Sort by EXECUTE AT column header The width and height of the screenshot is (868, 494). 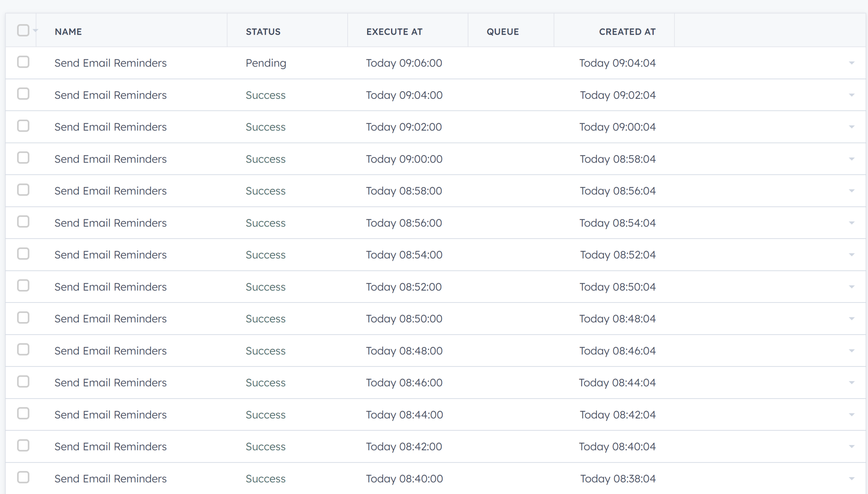tap(394, 32)
